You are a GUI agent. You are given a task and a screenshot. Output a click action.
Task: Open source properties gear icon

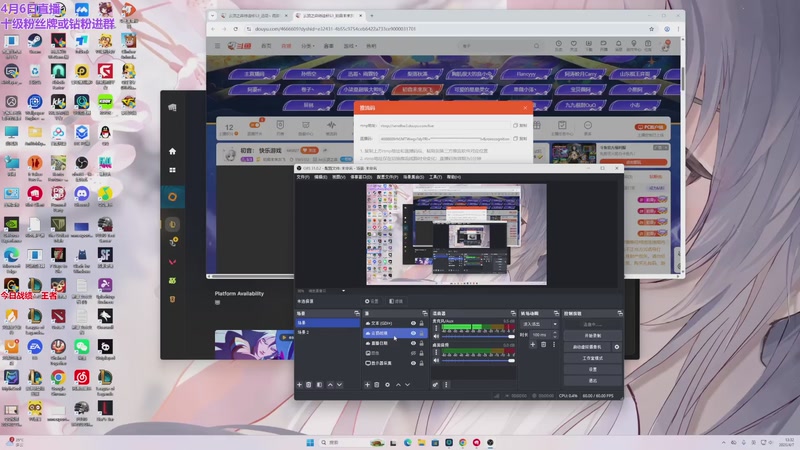click(387, 385)
